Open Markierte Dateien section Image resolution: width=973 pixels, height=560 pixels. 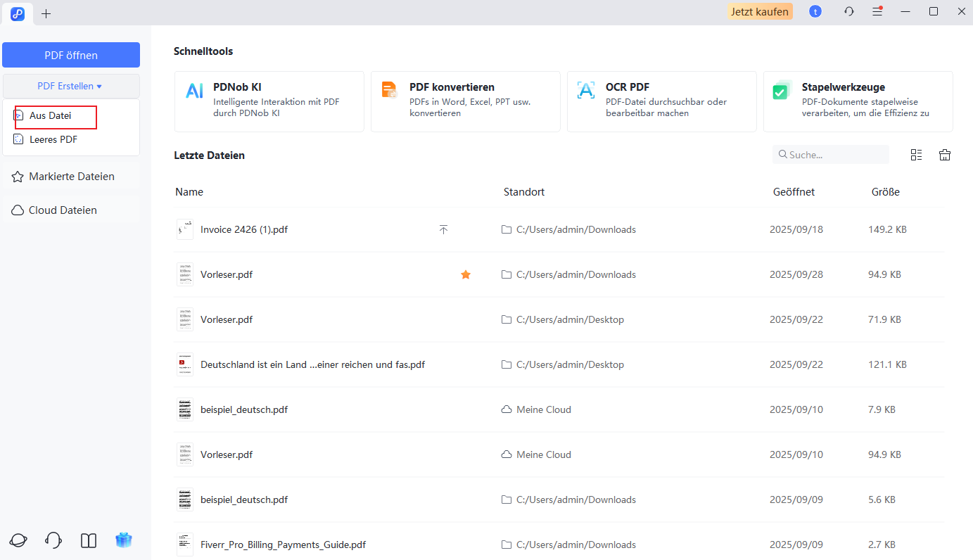pos(70,177)
